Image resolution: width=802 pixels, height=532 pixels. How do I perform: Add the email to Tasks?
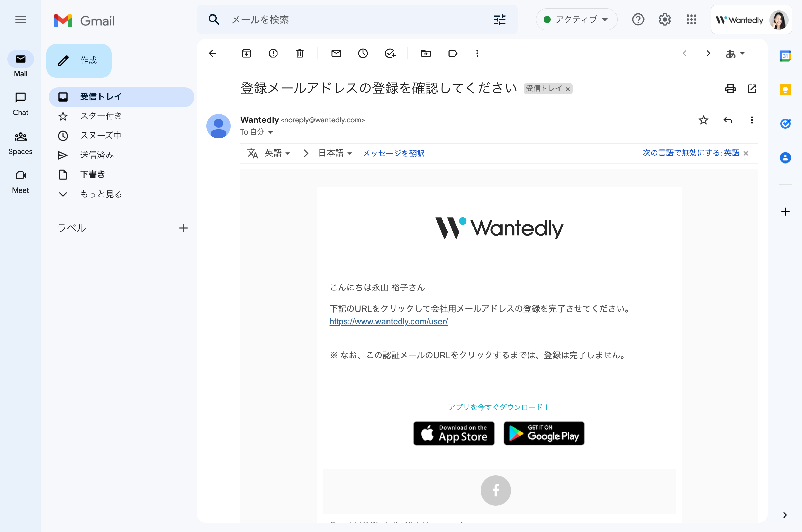point(390,53)
